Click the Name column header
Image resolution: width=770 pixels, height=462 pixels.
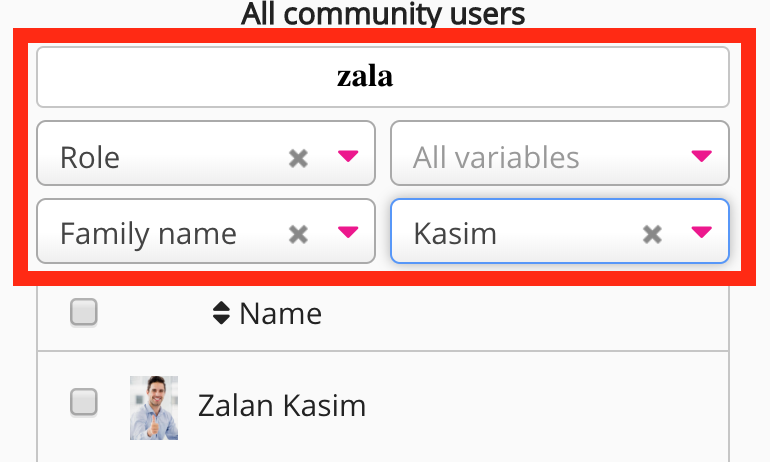280,314
